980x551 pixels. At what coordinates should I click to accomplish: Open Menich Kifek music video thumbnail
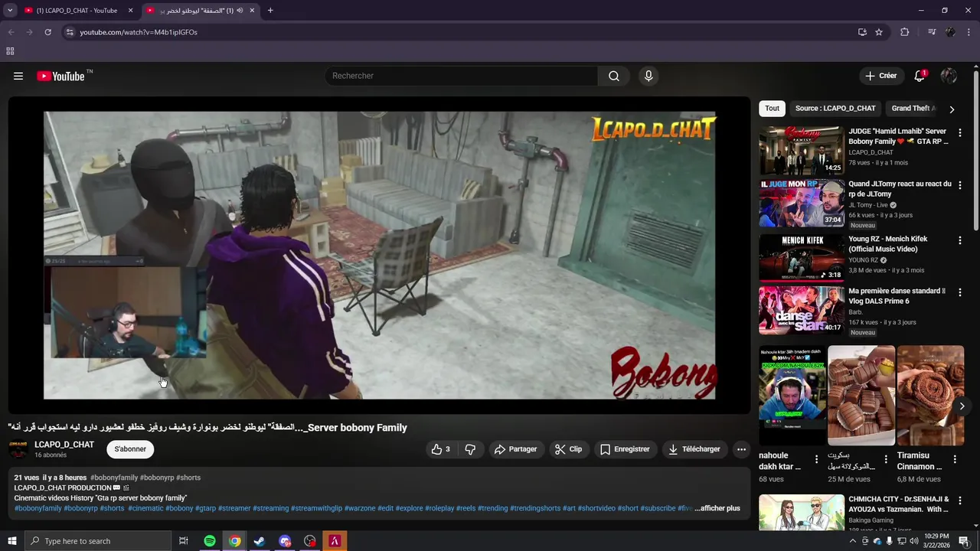click(x=802, y=257)
